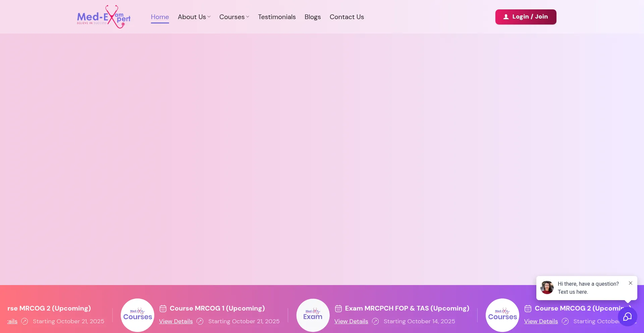This screenshot has width=644, height=333.
Task: Expand the About Us dropdown
Action: (194, 17)
